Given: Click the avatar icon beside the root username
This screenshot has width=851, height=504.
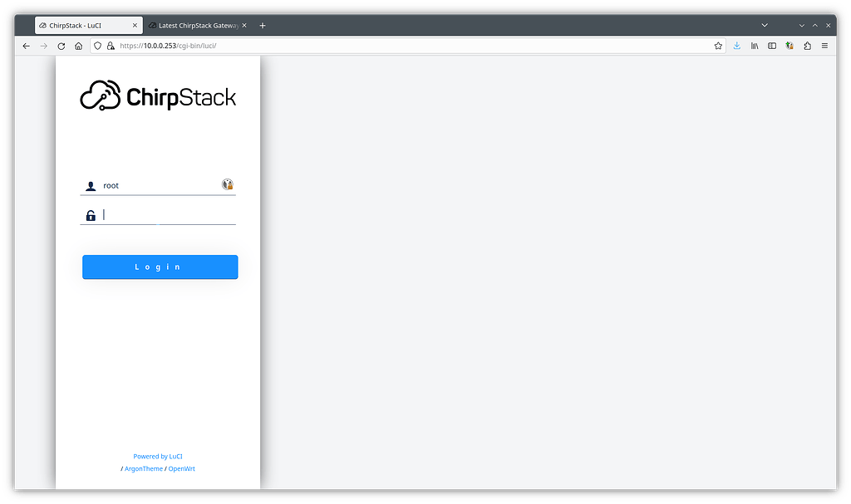Looking at the screenshot, I should 226,184.
